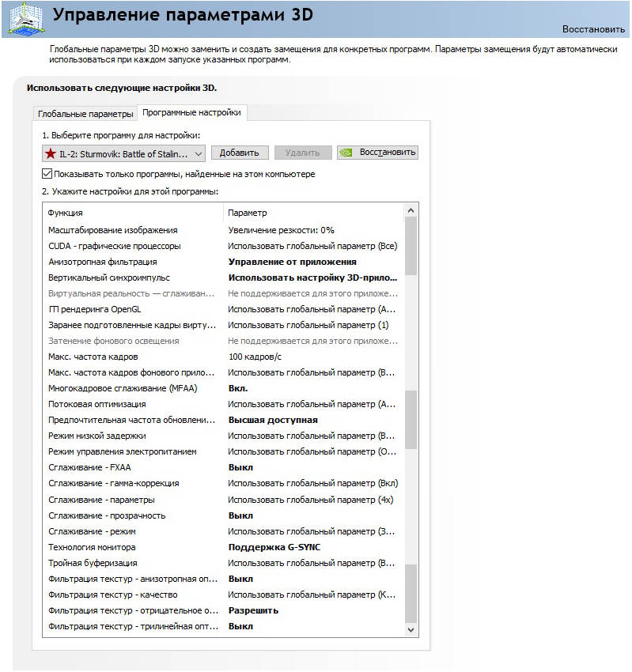The width and height of the screenshot is (632, 672).
Task: Select the Макс. частота кадров row
Action: click(223, 357)
